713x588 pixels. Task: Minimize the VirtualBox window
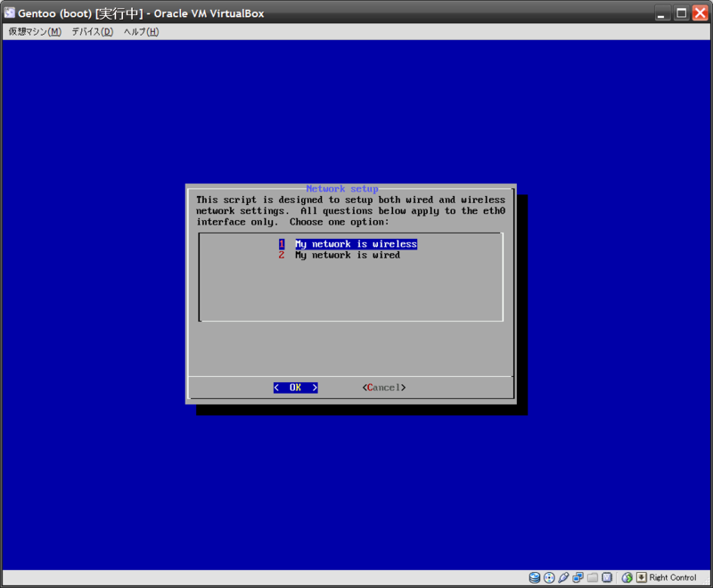click(x=662, y=13)
